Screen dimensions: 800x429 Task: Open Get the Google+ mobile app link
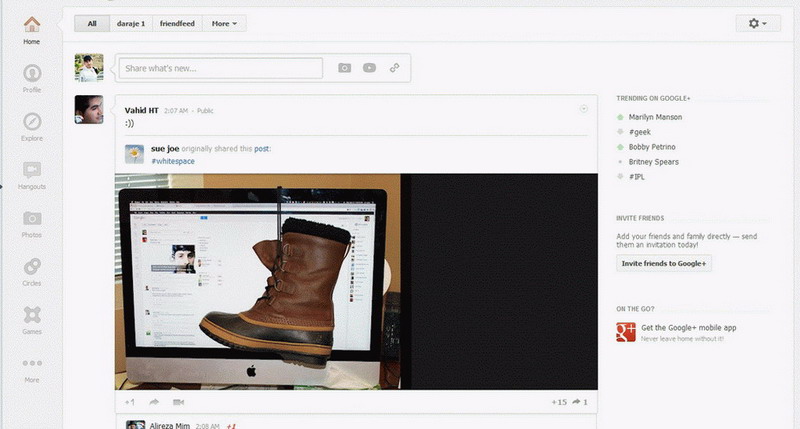689,327
